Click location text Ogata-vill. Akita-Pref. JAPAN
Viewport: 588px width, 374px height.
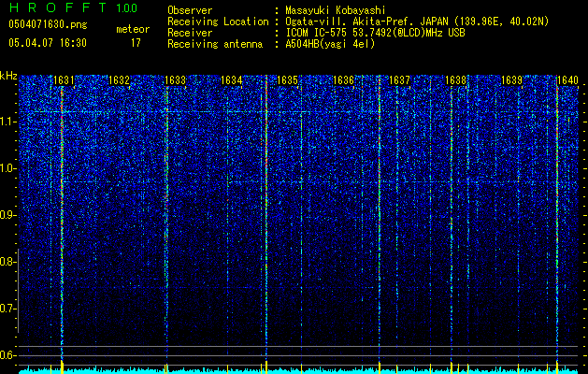366,22
